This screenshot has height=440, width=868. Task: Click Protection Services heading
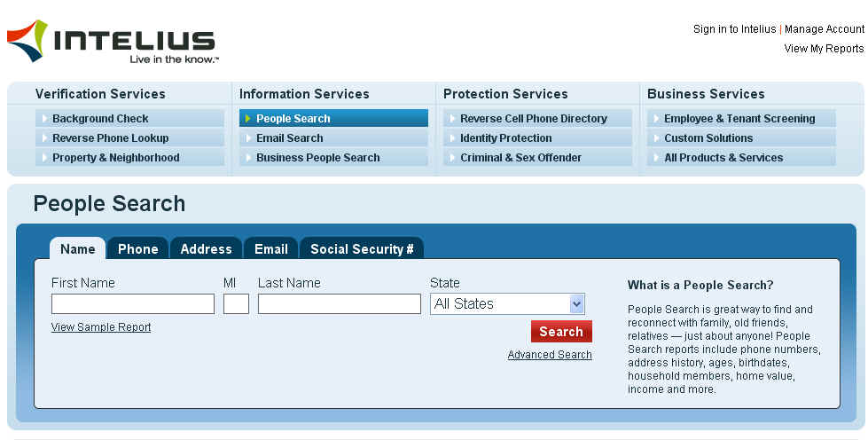tap(505, 94)
